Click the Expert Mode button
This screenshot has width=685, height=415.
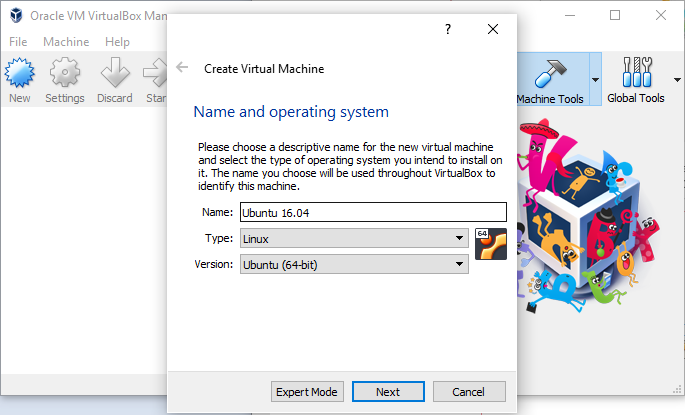307,391
